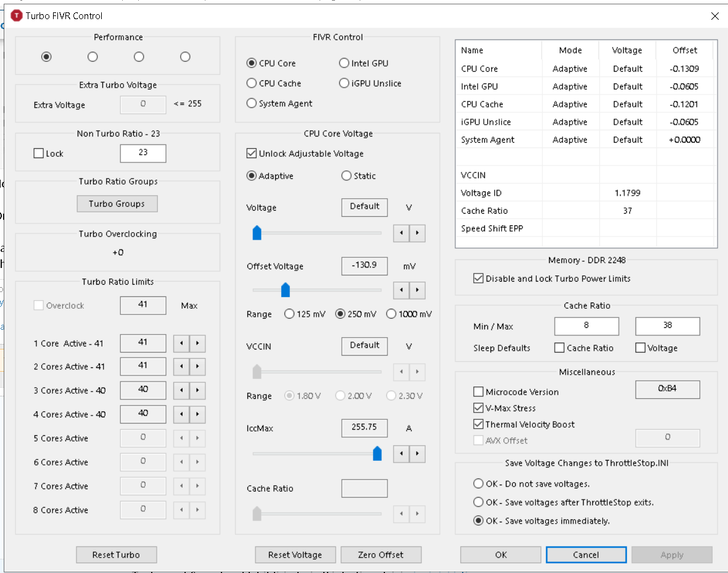
Task: Click the Offset Voltage slider thumb
Action: pyautogui.click(x=286, y=290)
